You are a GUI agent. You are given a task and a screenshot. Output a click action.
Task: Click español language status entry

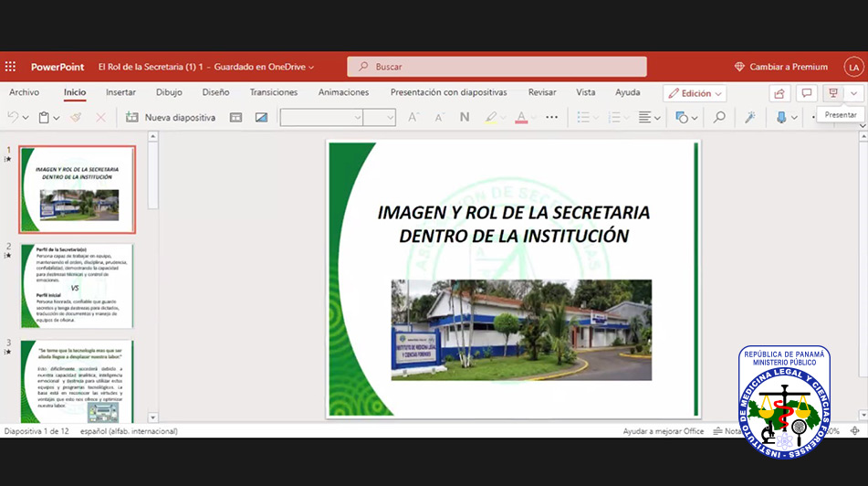[129, 431]
